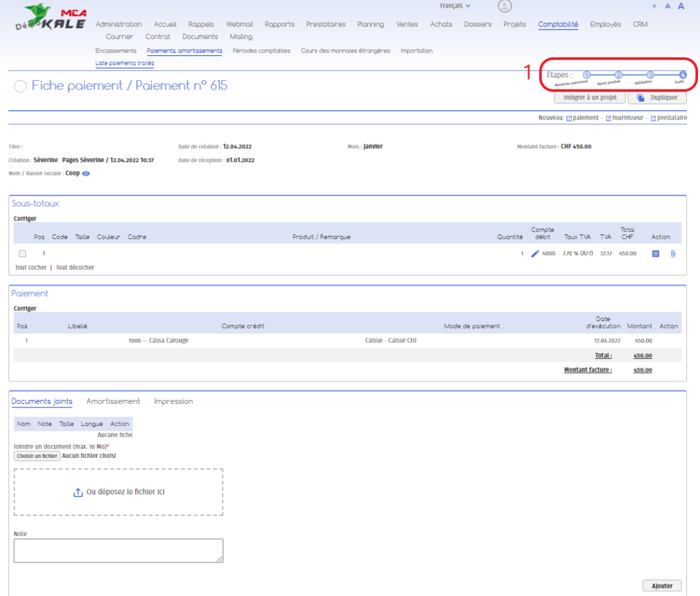
Task: Select the largest font size A icon
Action: tap(681, 6)
